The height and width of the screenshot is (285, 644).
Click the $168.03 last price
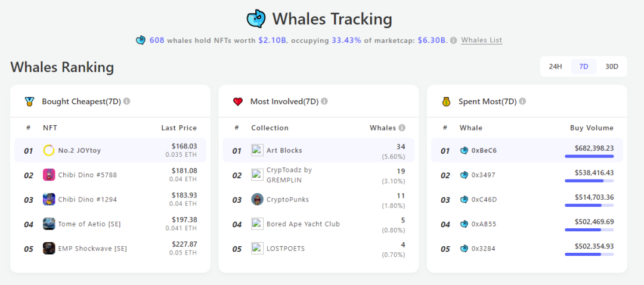[x=184, y=146]
